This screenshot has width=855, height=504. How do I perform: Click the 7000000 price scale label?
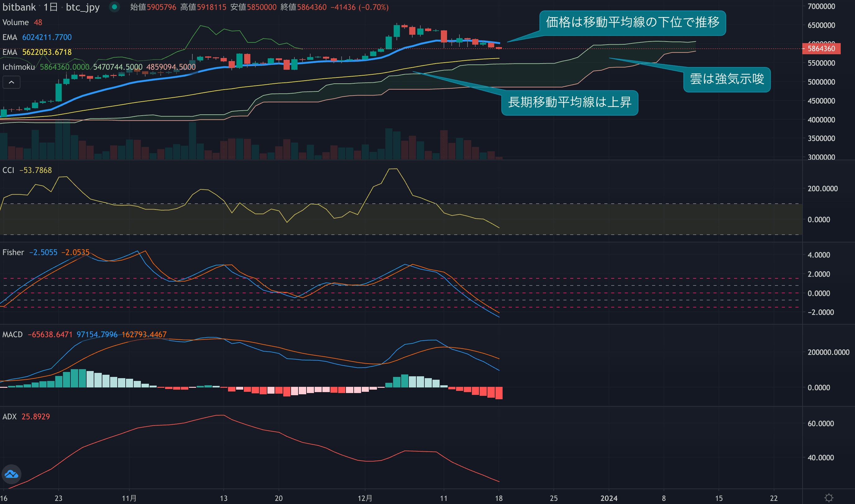[821, 7]
